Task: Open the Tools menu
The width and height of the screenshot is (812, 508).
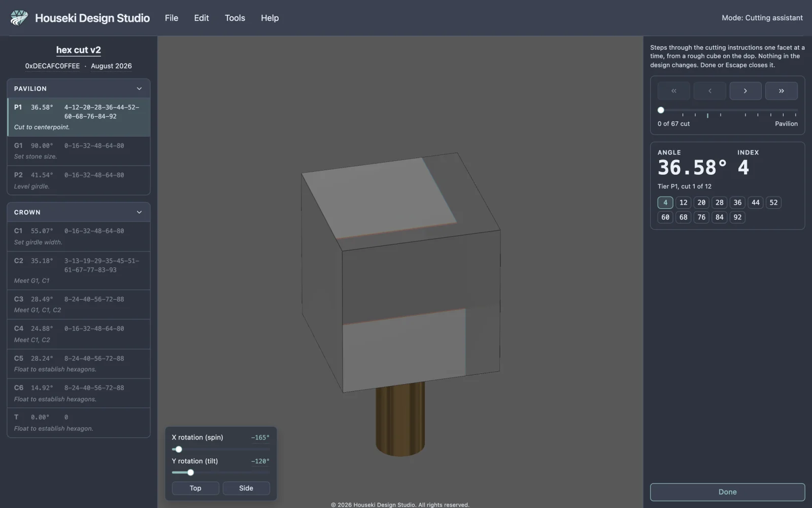Action: coord(235,18)
